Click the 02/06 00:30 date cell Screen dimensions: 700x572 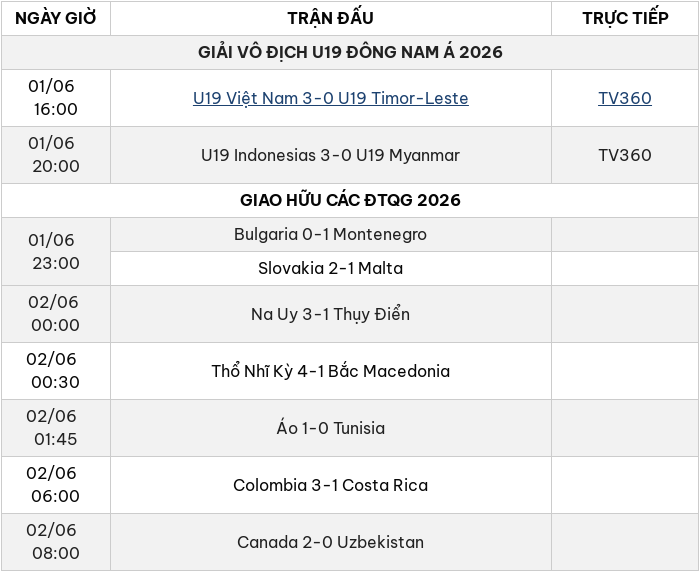tap(56, 371)
